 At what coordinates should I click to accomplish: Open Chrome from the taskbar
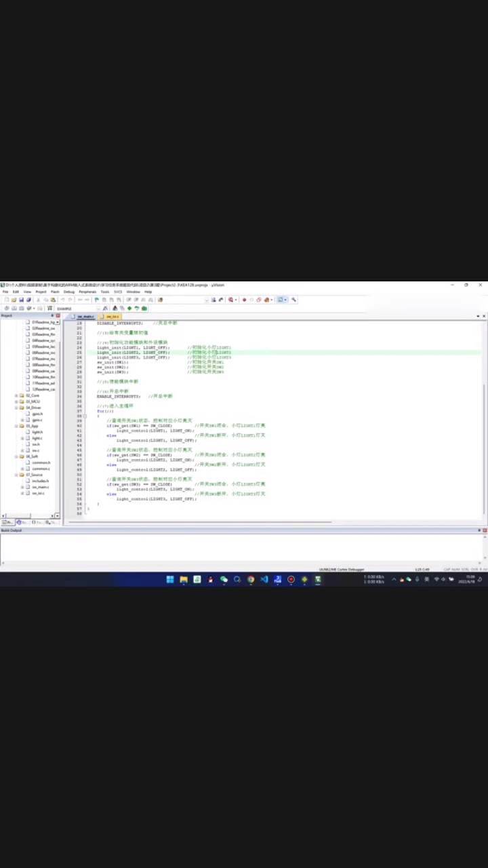[x=251, y=579]
